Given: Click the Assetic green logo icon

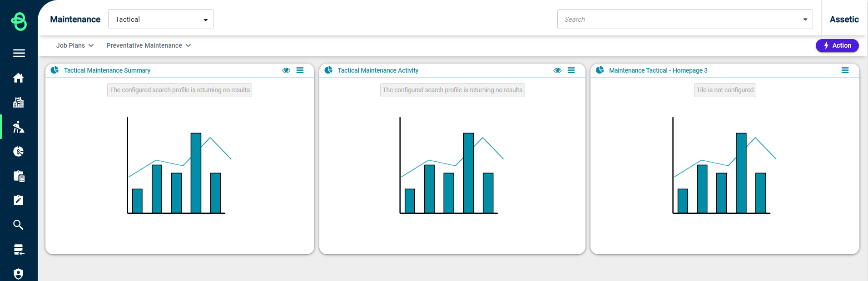Looking at the screenshot, I should [x=19, y=21].
